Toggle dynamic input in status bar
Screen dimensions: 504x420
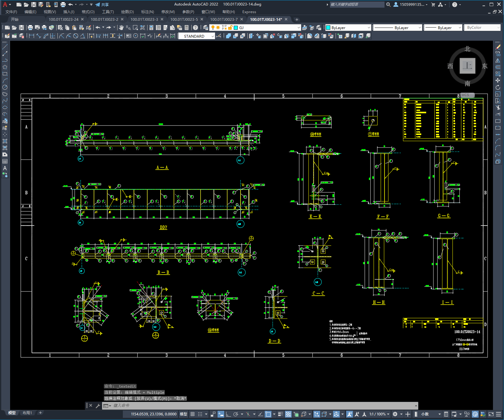221,414
